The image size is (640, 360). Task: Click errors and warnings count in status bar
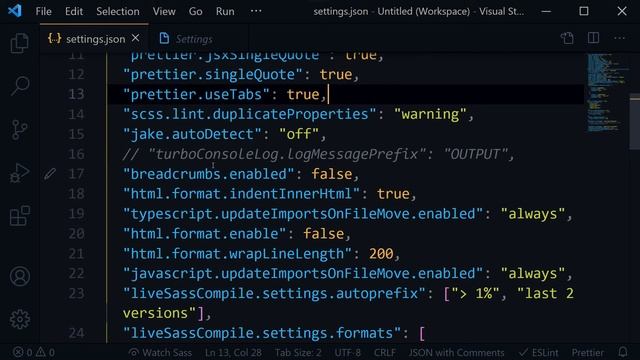[x=34, y=352]
